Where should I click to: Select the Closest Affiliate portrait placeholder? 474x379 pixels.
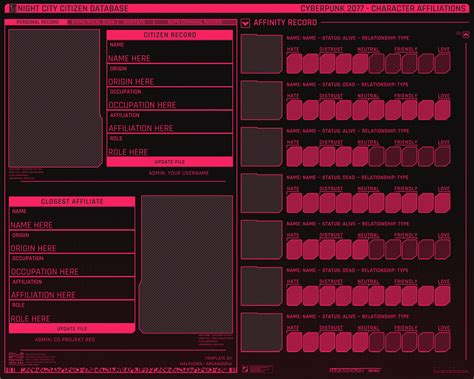[x=187, y=264]
